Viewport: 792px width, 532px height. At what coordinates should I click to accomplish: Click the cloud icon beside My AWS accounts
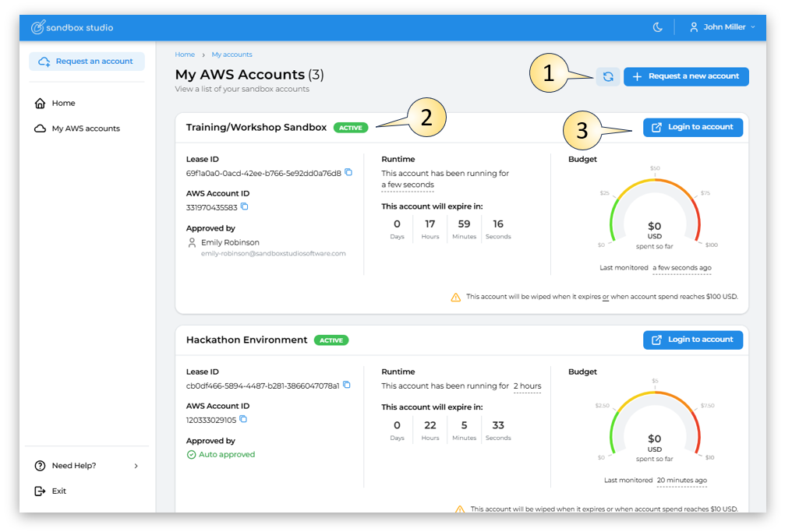point(40,129)
